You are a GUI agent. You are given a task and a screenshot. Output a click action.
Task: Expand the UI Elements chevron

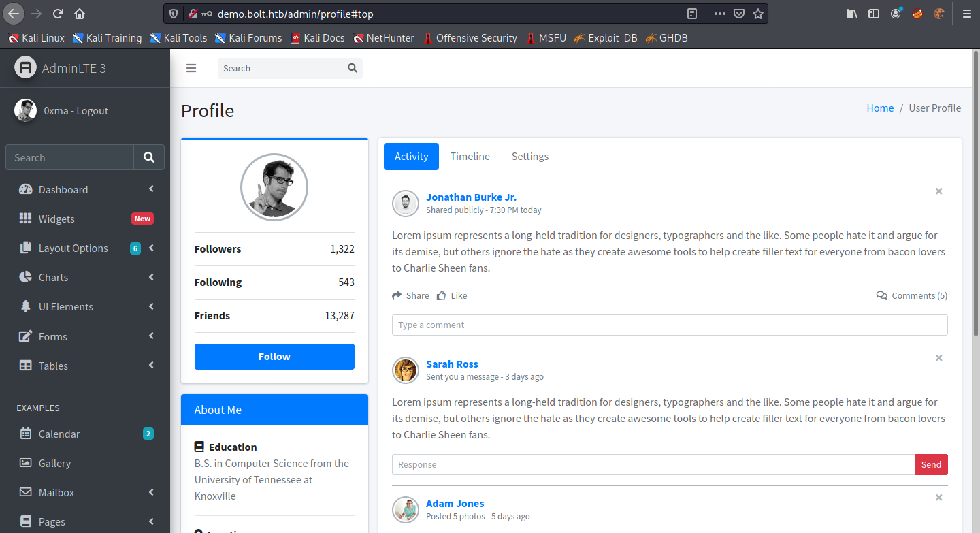click(151, 306)
